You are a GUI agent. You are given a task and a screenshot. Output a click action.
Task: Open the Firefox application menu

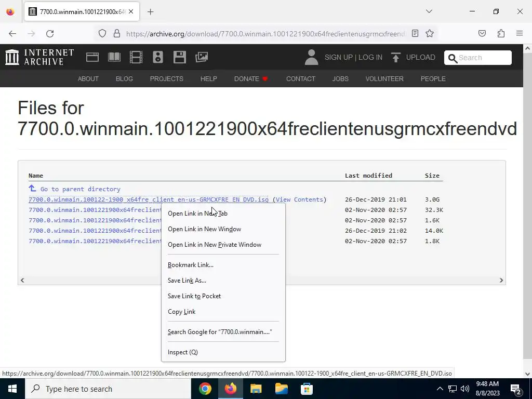(520, 33)
